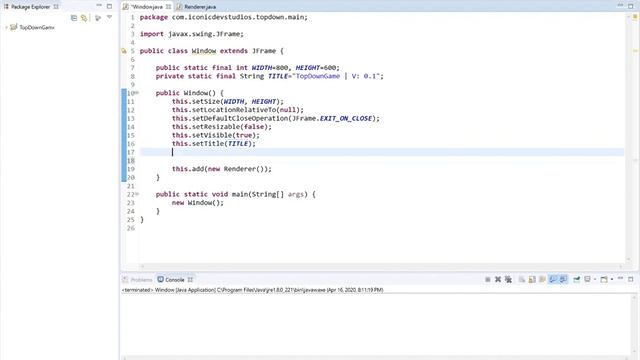Screen dimensions: 640x360
Task: Click the word Window in class declaration
Action: click(x=204, y=51)
